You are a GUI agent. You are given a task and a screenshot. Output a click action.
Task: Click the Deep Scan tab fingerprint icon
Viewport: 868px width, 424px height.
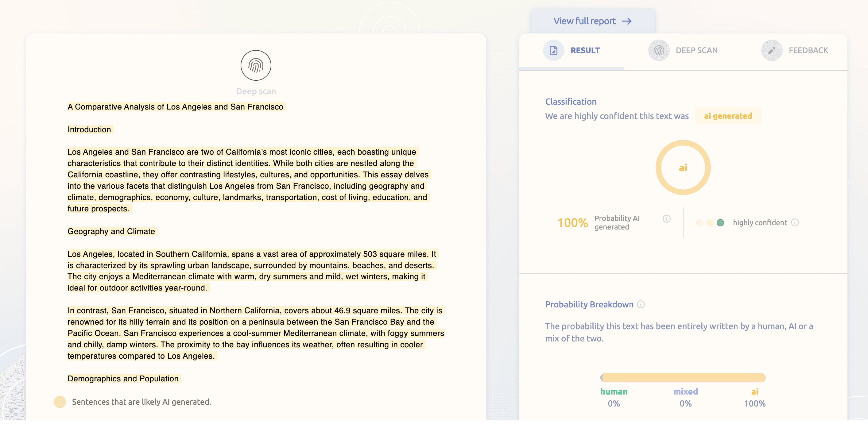tap(658, 51)
